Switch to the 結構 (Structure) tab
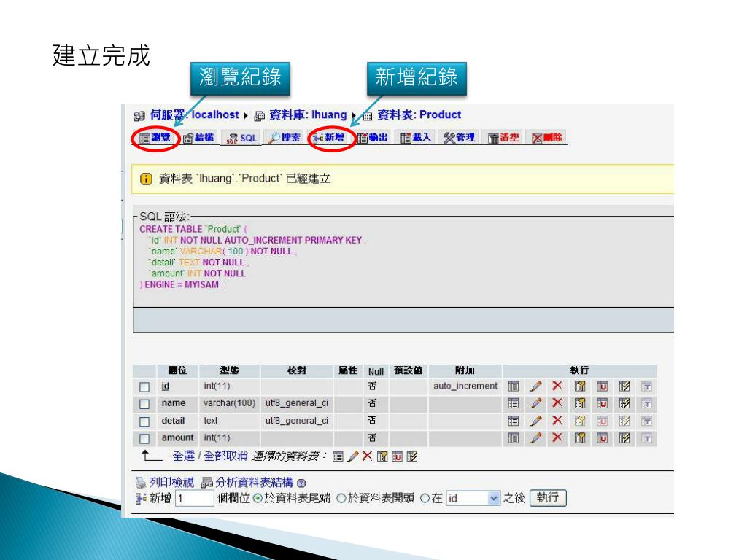The height and width of the screenshot is (560, 747). tap(198, 138)
